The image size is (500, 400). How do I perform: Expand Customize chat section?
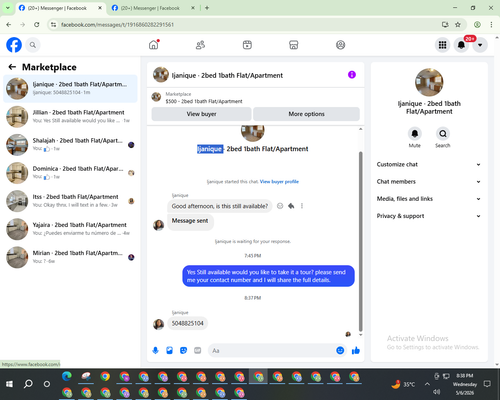point(429,164)
